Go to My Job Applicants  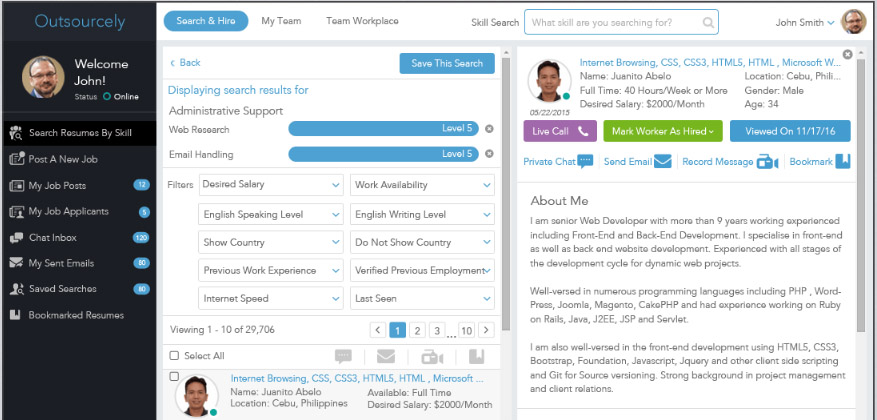[x=79, y=211]
